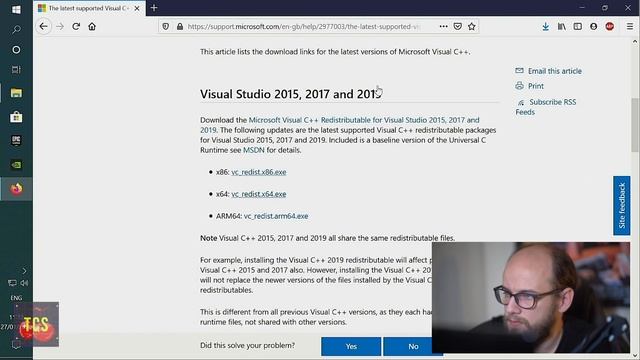Open Task View on taskbar
The width and height of the screenshot is (640, 360).
[16, 70]
